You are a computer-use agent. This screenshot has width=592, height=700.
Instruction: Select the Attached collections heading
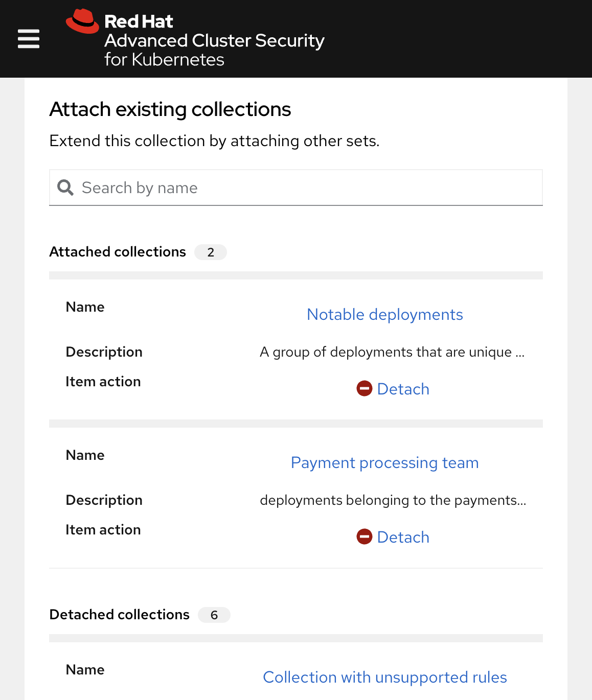pos(118,252)
